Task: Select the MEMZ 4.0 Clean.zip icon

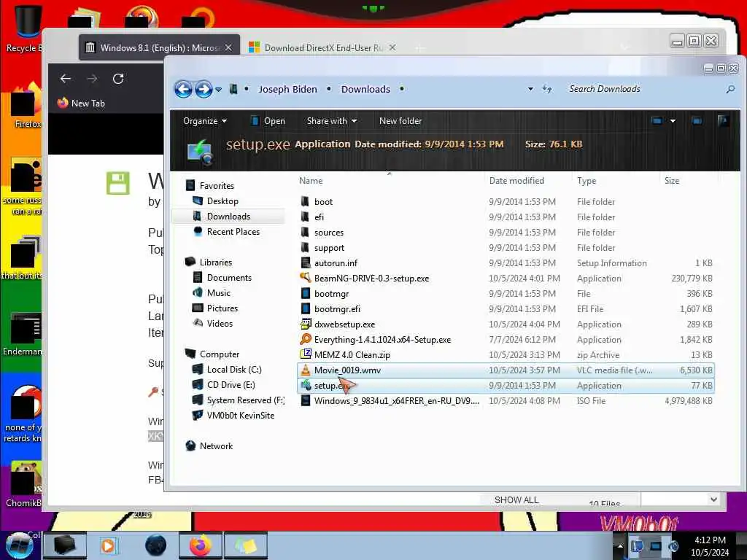Action: point(306,355)
